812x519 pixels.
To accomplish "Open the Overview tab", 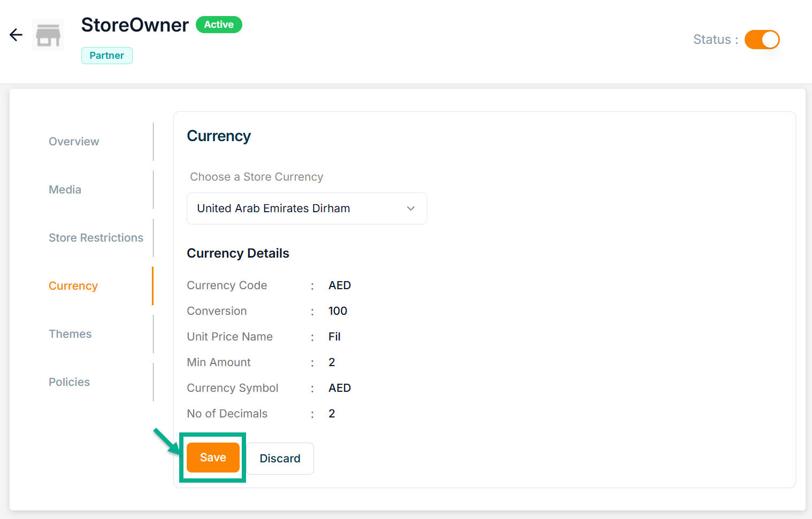I will (x=74, y=142).
